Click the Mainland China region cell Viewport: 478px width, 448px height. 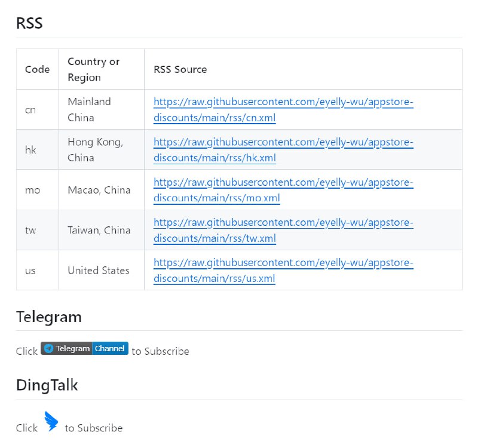(89, 109)
